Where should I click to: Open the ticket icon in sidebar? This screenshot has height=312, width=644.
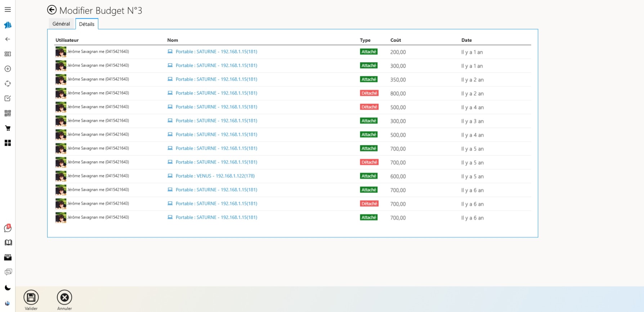pyautogui.click(x=8, y=54)
